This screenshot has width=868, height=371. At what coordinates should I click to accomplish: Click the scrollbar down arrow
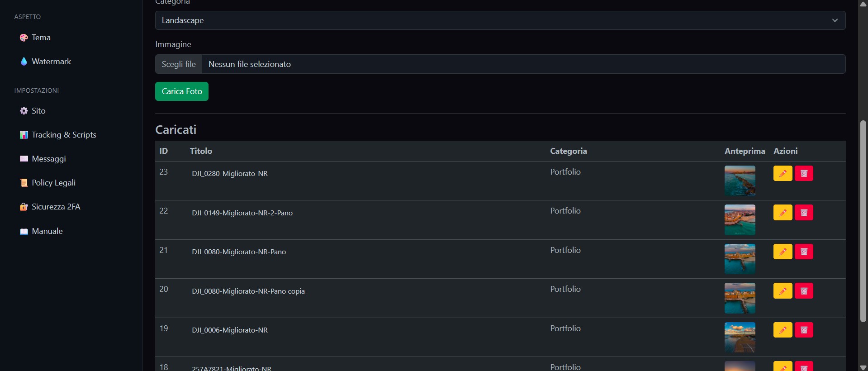pos(863,367)
